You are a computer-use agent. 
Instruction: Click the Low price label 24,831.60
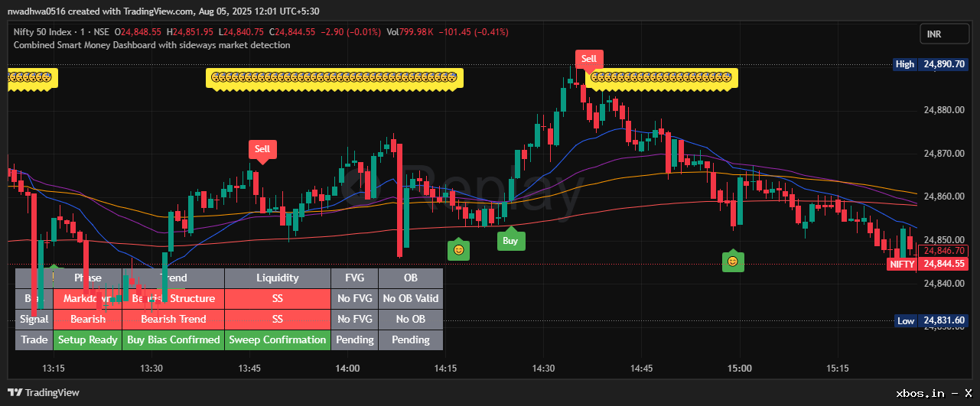click(943, 320)
